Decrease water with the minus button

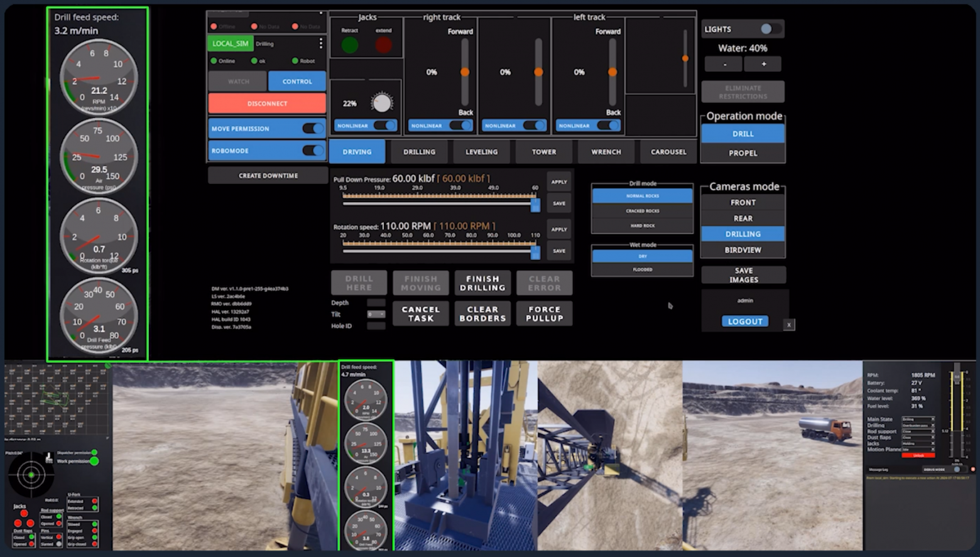pos(724,64)
